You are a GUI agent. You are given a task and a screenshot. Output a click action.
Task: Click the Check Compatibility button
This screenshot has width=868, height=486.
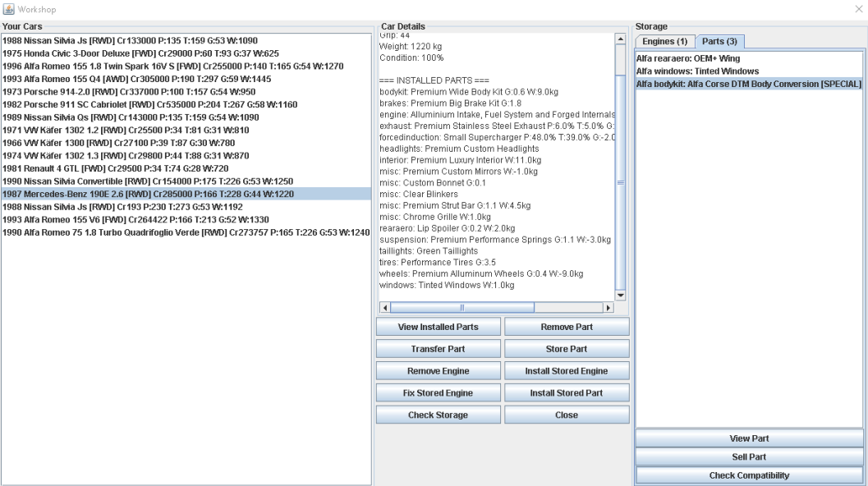(749, 475)
